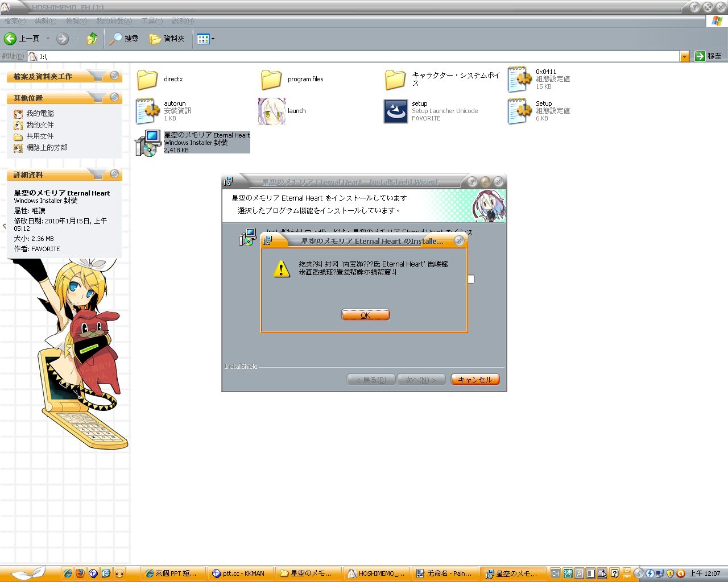
Task: Collapse the 詳細資料 details panel
Action: pyautogui.click(x=114, y=174)
